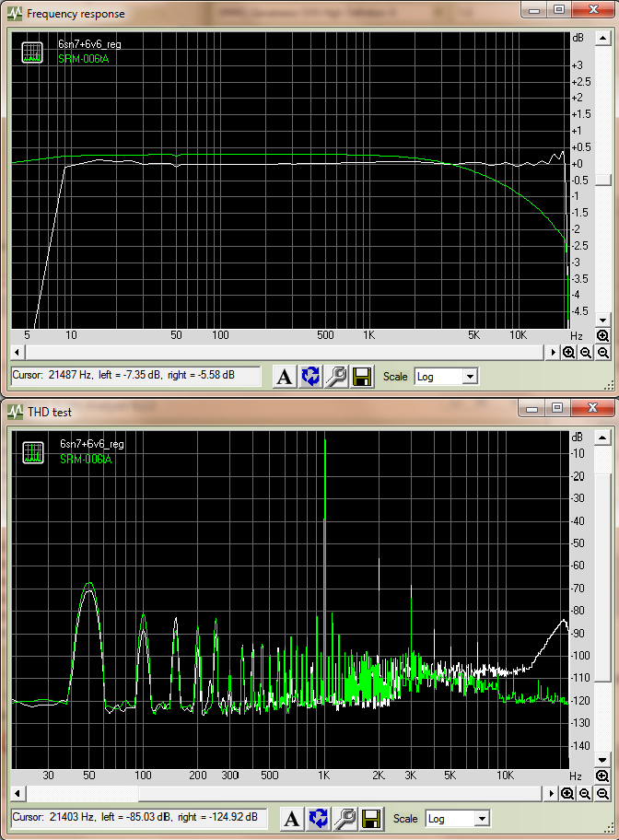The image size is (619, 840).
Task: Maximize the Frequency response window
Action: coord(559,9)
